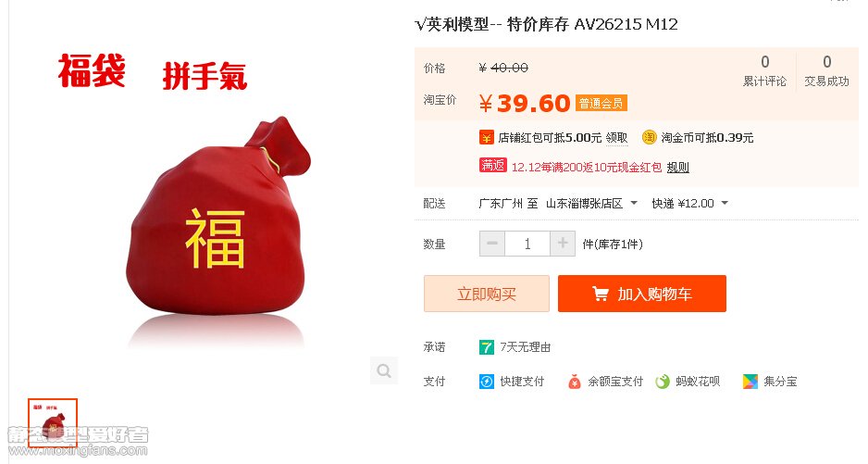The width and height of the screenshot is (868, 464).
Task: Click the shopping cart icon in orange button
Action: 601,294
